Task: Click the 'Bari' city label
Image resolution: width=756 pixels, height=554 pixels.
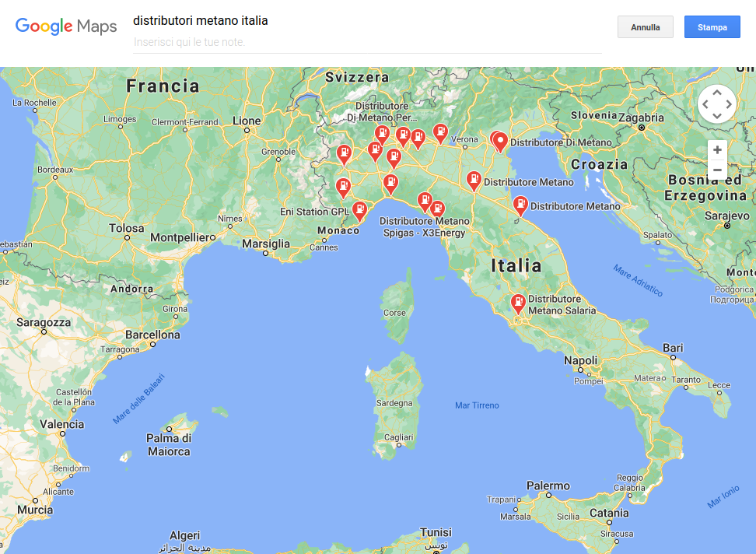Action: point(673,348)
